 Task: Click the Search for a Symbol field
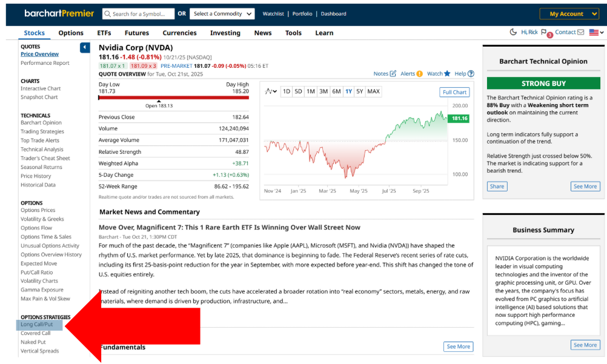point(139,14)
